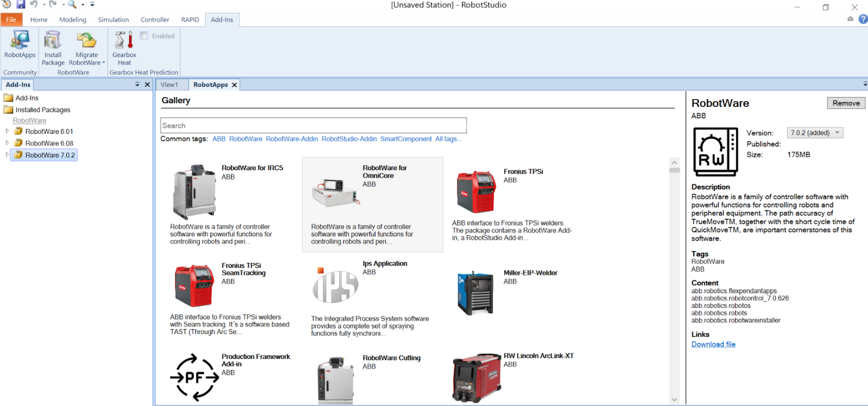
Task: Close the Add-Ins side panel
Action: click(147, 85)
